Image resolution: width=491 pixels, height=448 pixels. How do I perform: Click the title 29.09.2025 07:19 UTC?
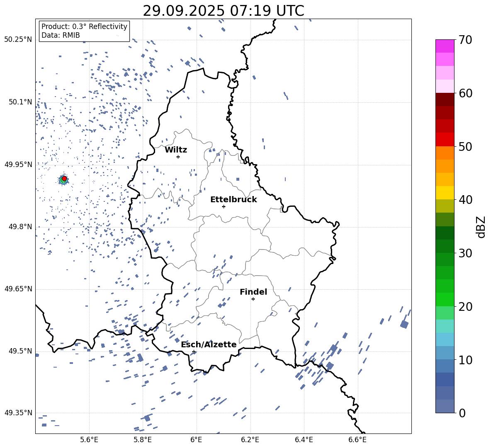224,11
